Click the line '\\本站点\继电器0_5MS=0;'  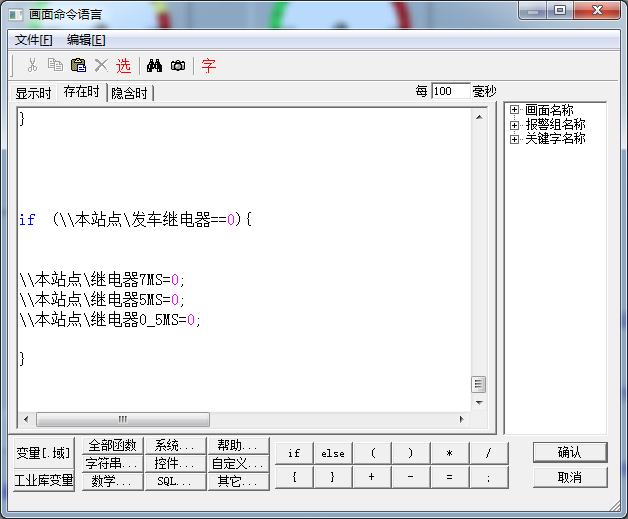coord(110,320)
